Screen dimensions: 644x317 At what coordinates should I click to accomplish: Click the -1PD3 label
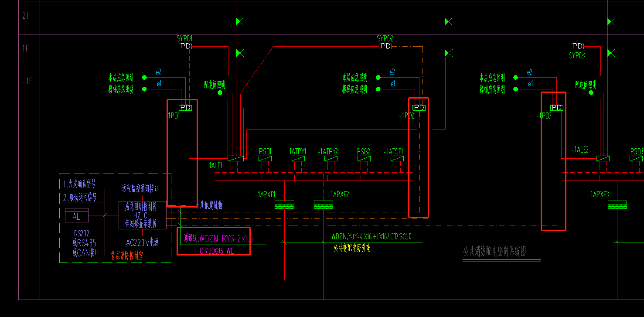(544, 116)
